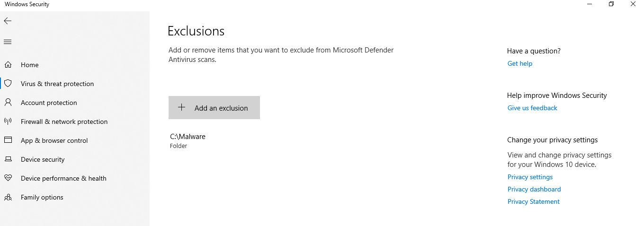The width and height of the screenshot is (644, 226).
Task: Open Firewall & network protection section
Action: [75, 122]
